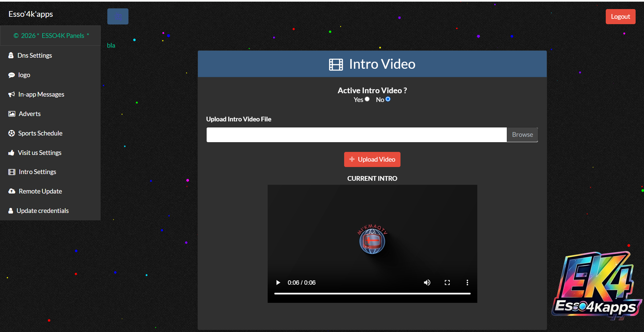Open the Adverts section
This screenshot has height=332, width=644.
coord(50,114)
